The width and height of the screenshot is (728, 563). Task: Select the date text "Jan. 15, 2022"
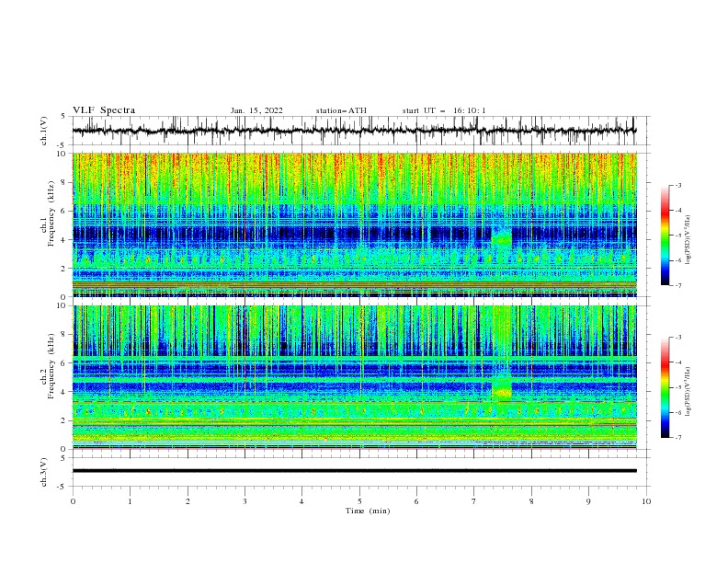[256, 110]
